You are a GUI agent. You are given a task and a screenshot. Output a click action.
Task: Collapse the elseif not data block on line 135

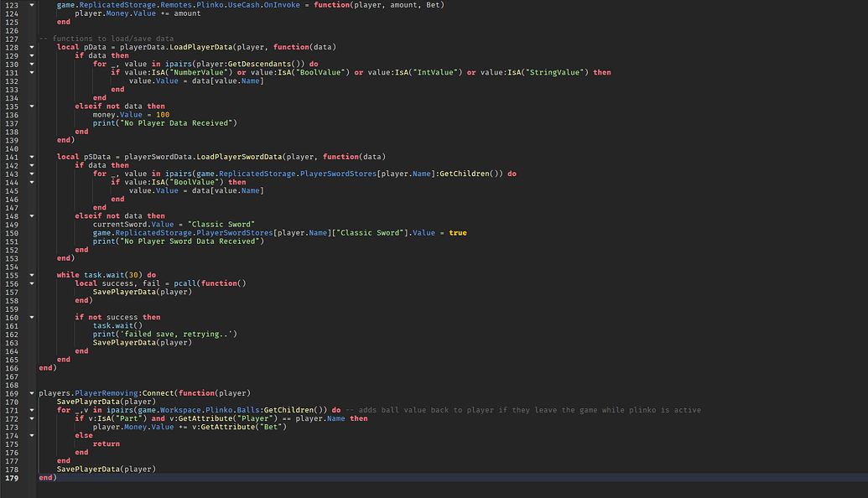point(30,106)
